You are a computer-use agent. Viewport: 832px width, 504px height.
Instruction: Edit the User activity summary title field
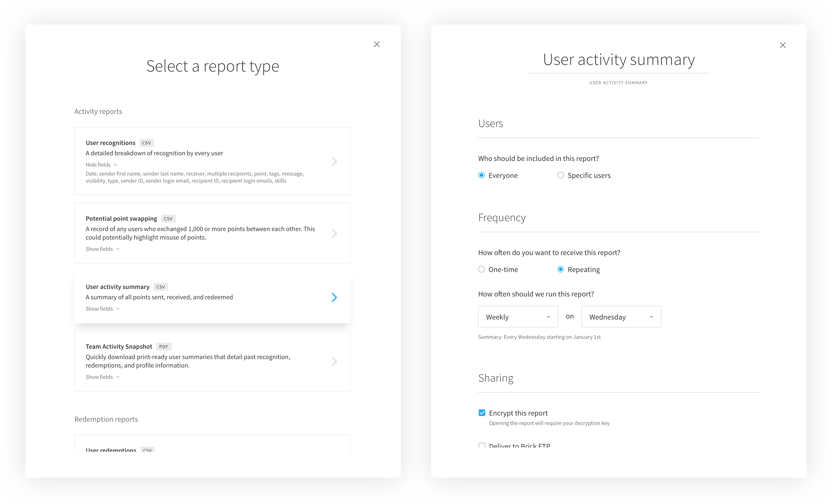click(618, 60)
